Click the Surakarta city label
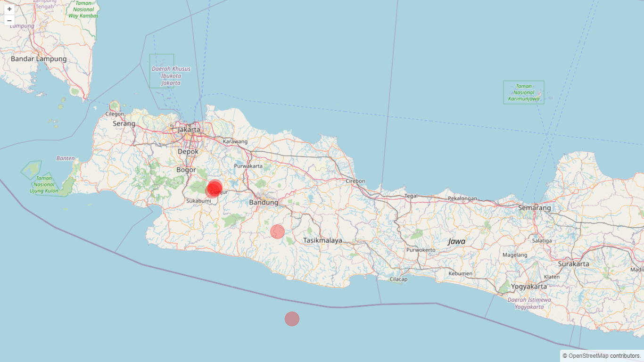The image size is (644, 362). click(x=574, y=264)
